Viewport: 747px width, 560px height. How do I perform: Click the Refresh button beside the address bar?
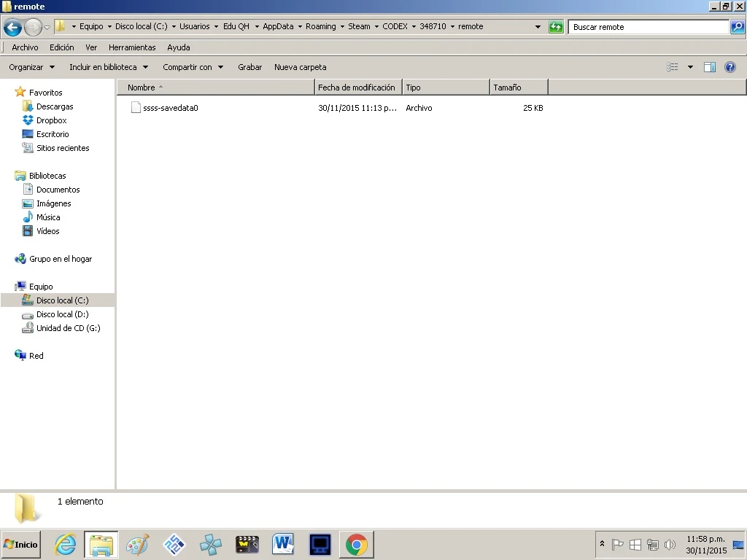(x=556, y=27)
